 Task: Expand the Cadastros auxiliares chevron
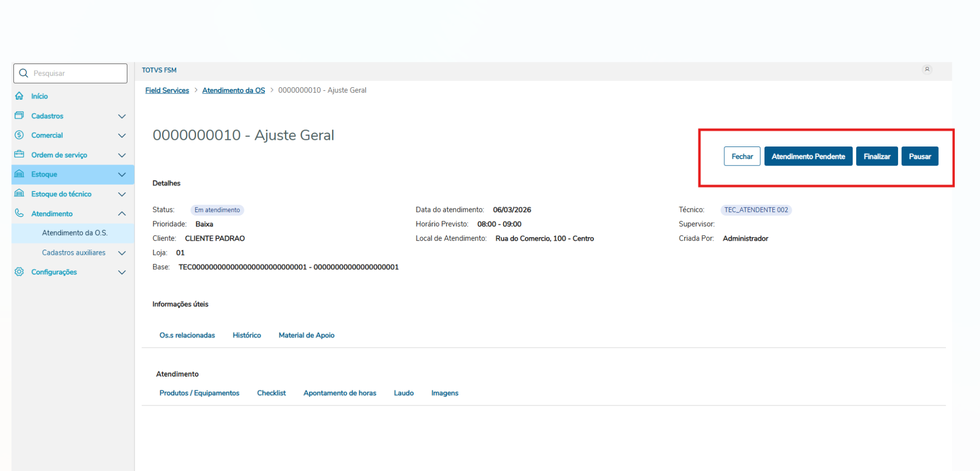click(x=122, y=253)
